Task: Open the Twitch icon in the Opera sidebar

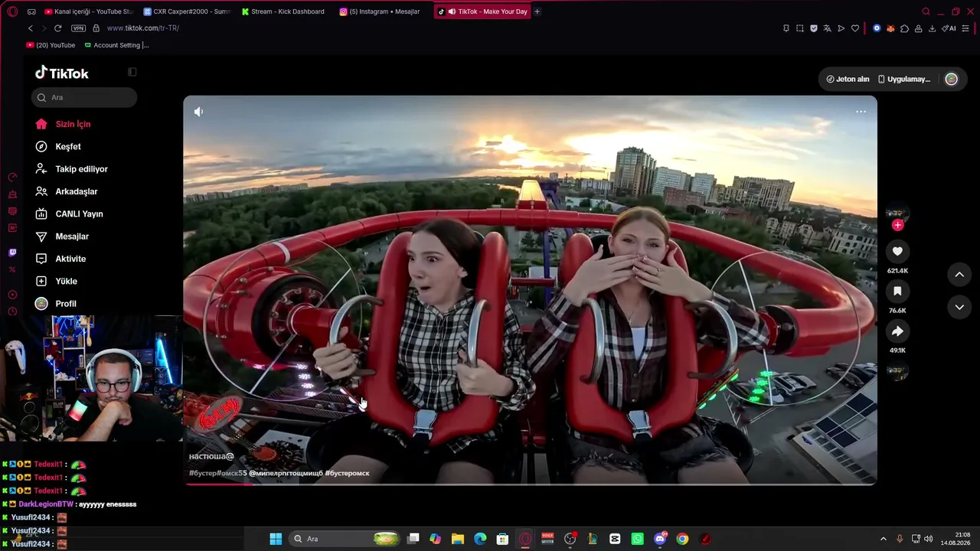Action: click(12, 253)
